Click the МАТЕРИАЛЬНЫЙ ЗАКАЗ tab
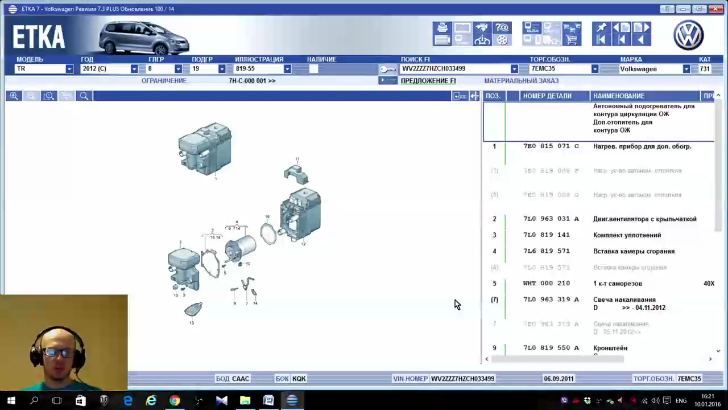Screen dimensions: 728x410 (521, 81)
